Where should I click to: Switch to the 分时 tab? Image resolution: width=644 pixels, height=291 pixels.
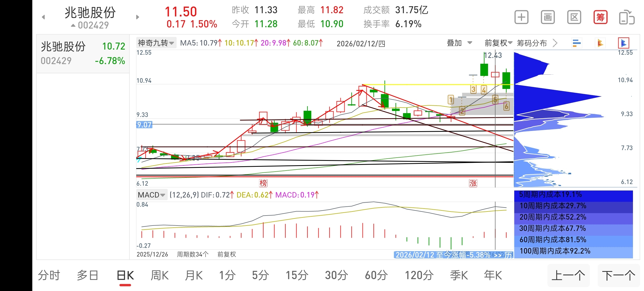click(49, 276)
